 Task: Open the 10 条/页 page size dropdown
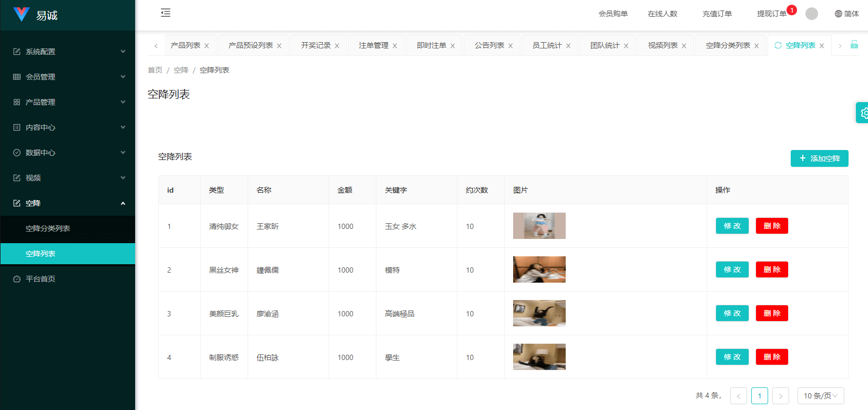point(820,396)
